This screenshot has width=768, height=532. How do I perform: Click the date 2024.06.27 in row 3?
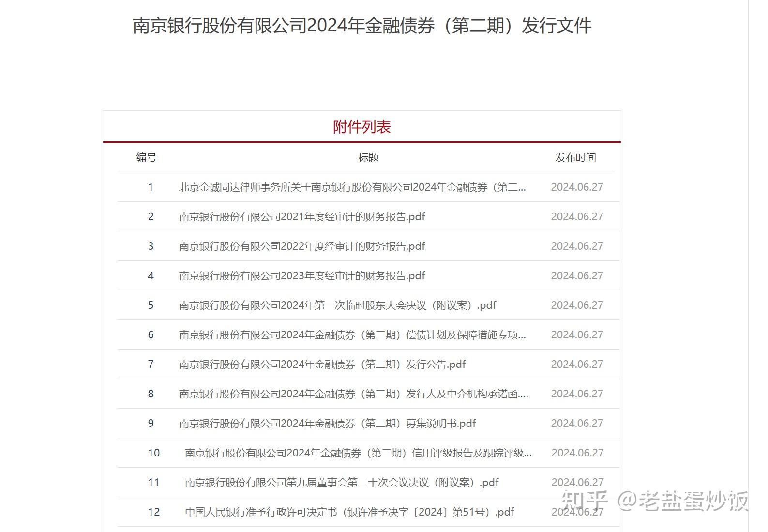click(577, 246)
